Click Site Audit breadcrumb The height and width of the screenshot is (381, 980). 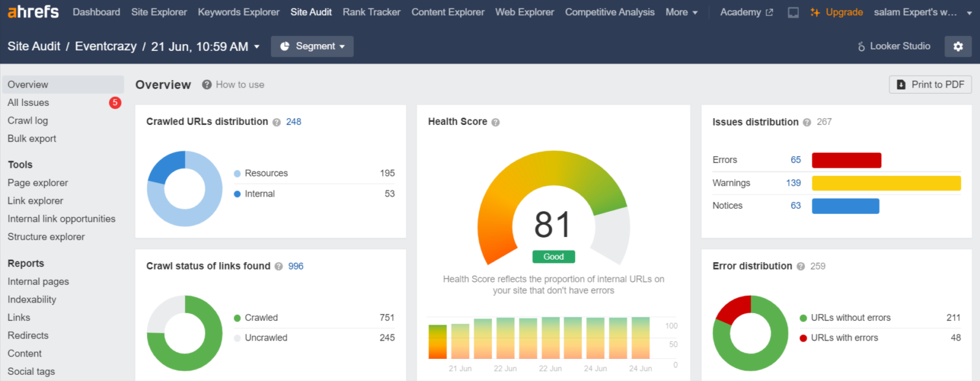tap(34, 47)
